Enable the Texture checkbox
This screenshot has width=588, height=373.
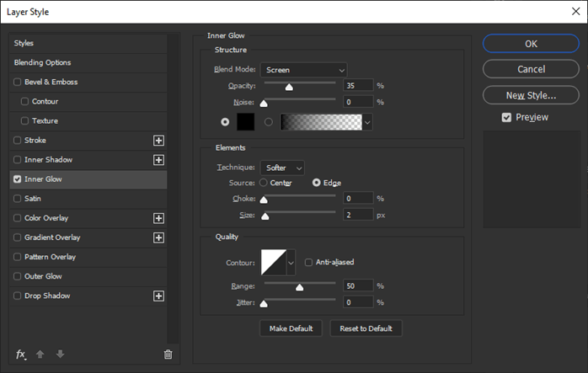pos(24,120)
